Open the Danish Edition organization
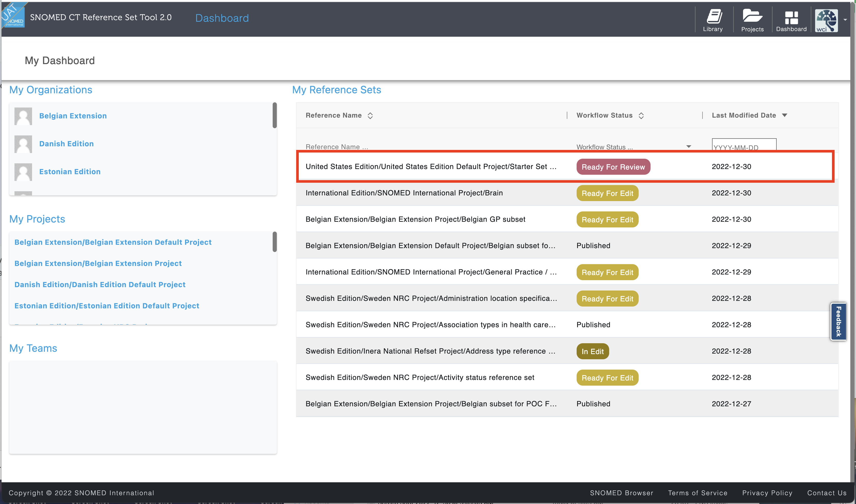 pos(67,144)
